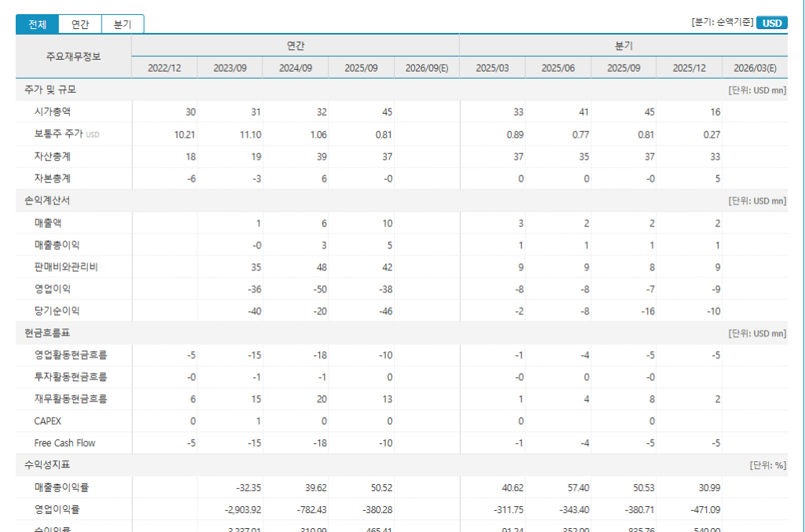805x532 pixels.
Task: Click the 손익계산서 section header
Action: pos(48,201)
